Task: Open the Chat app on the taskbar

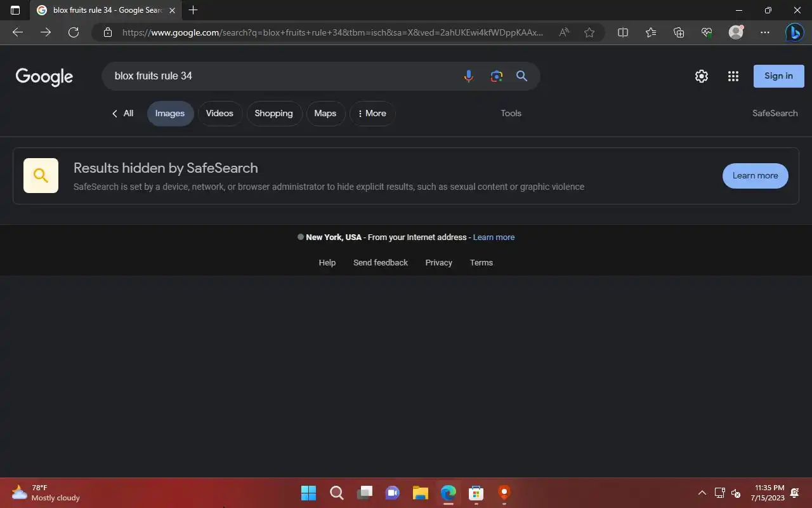Action: coord(392,493)
